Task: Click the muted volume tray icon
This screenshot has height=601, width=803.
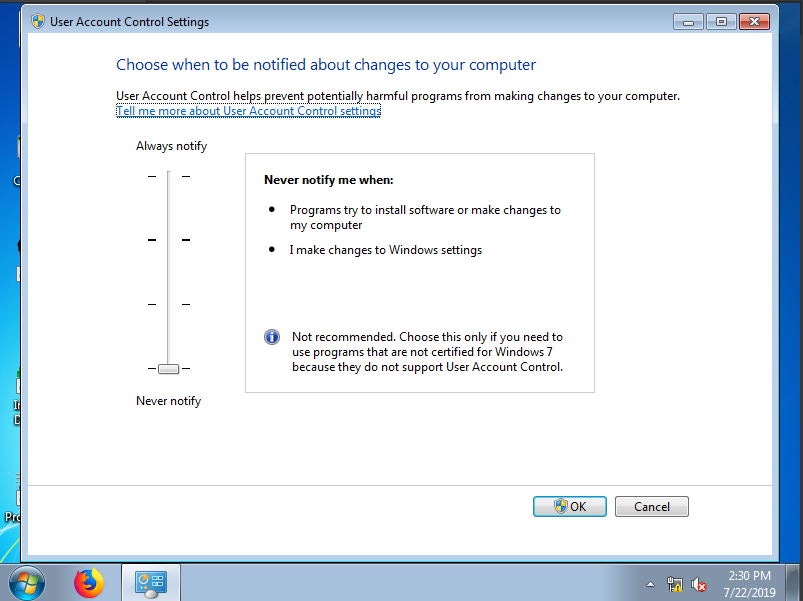Action: pyautogui.click(x=699, y=584)
